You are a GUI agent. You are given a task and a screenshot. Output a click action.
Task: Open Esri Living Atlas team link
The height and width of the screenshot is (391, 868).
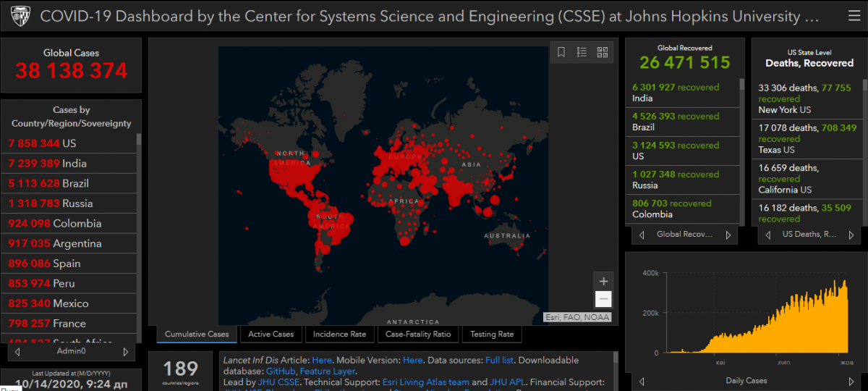[426, 382]
